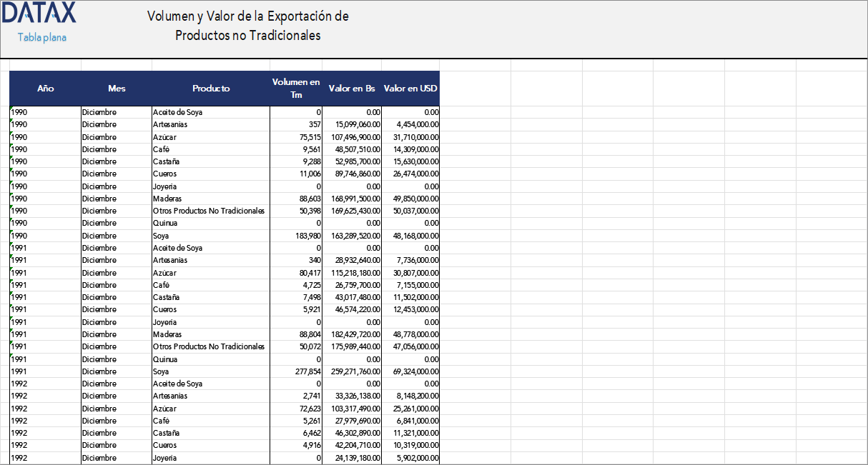Select the "Mes" column header
This screenshot has width=868, height=465.
(x=116, y=89)
